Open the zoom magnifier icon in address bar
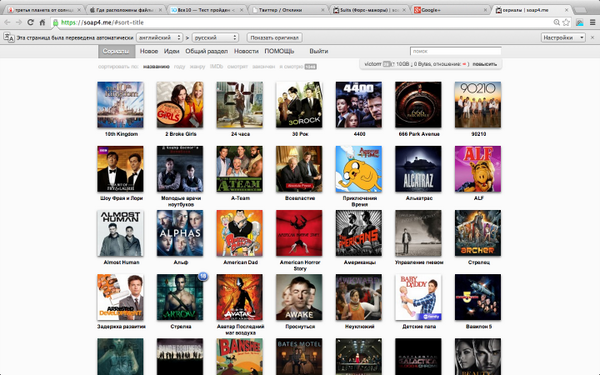 pos(557,23)
